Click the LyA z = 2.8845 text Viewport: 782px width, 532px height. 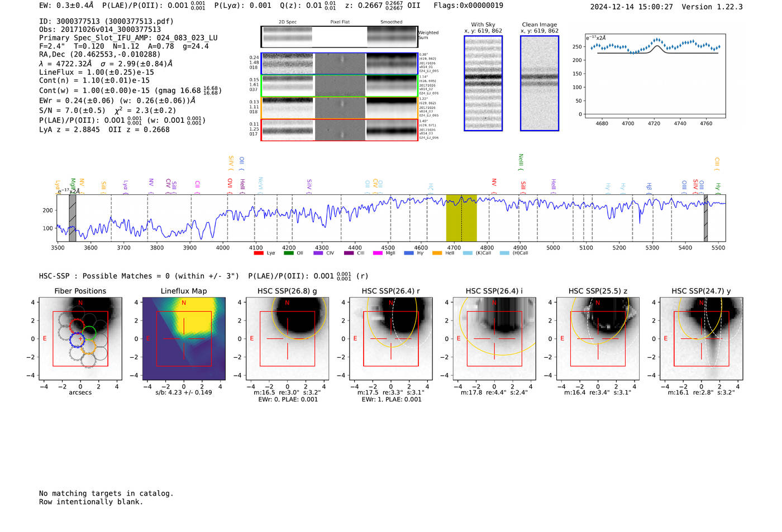tap(69, 130)
